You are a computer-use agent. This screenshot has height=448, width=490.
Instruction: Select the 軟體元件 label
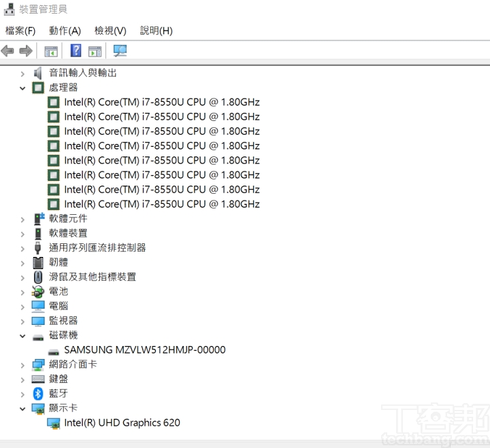tap(68, 218)
